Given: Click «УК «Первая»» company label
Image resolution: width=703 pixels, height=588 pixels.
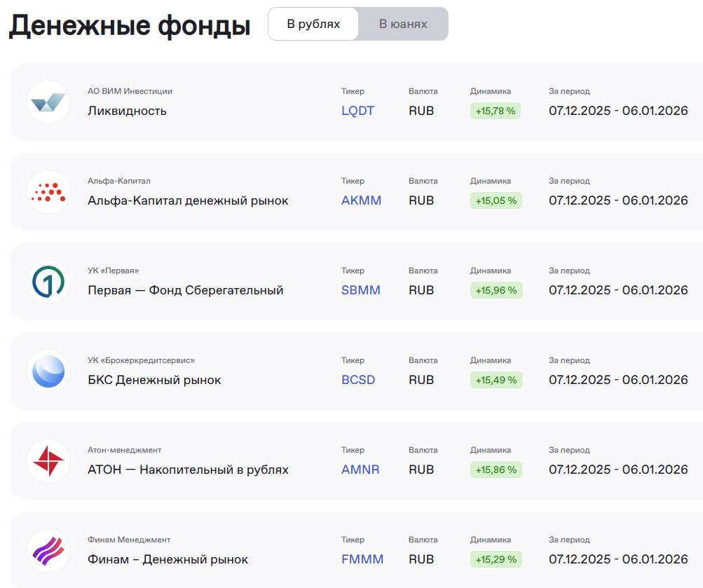Looking at the screenshot, I should click(x=113, y=271).
